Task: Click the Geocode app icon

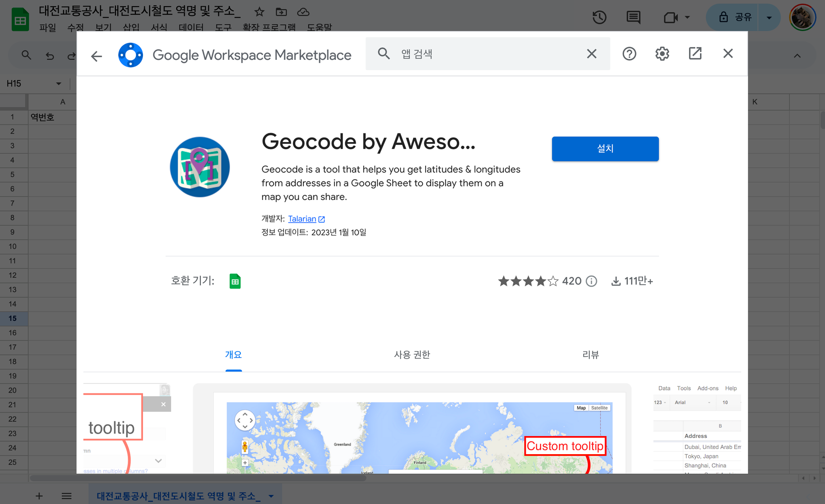Action: coord(200,167)
